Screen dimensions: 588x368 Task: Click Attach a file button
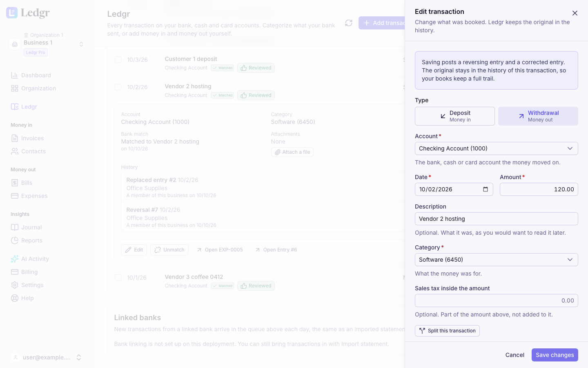[x=292, y=152]
